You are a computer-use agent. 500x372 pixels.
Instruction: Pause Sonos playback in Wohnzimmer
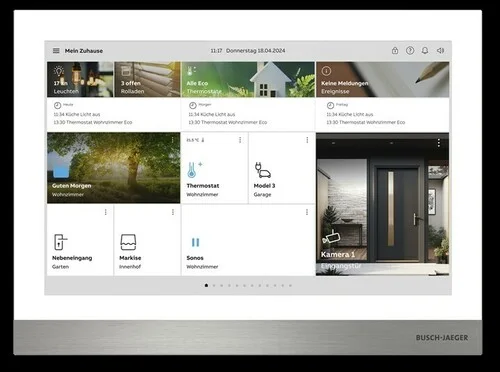pyautogui.click(x=196, y=242)
